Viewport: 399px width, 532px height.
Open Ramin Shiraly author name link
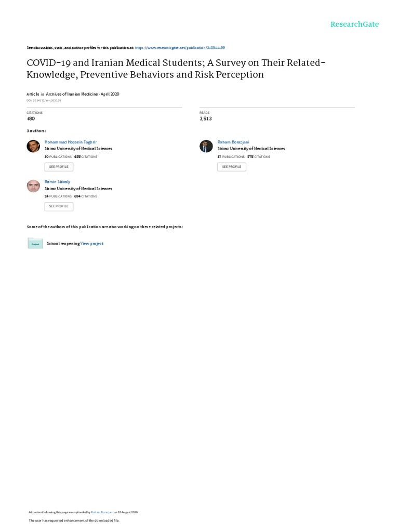57,182
